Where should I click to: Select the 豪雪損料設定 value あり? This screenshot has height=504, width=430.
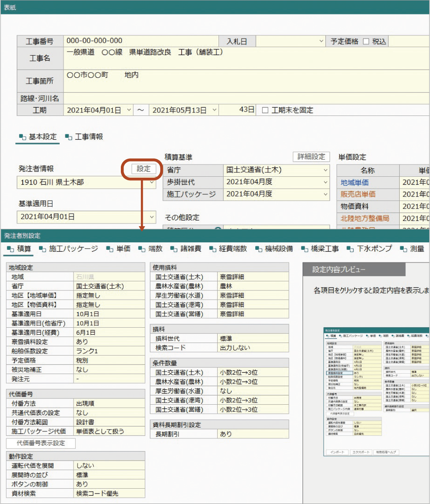tap(109, 342)
